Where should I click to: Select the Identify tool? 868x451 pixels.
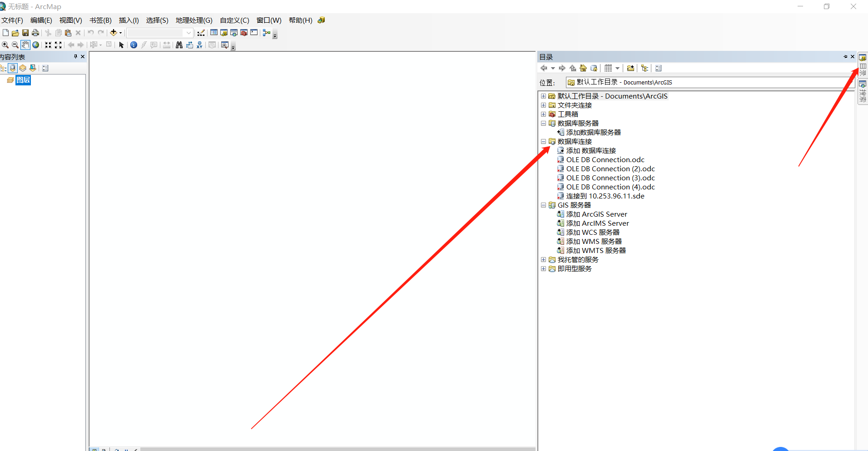pyautogui.click(x=134, y=45)
